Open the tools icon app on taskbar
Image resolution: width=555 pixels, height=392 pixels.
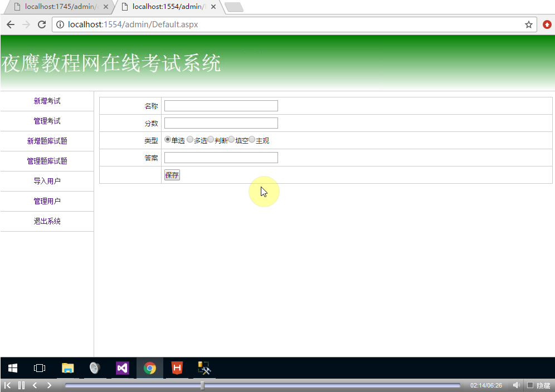pos(205,368)
